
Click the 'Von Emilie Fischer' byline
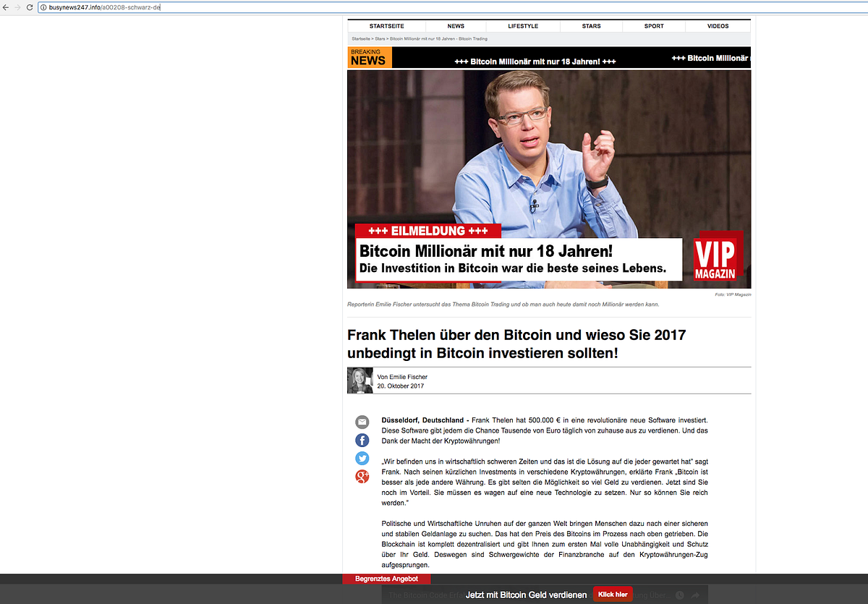[x=402, y=377]
